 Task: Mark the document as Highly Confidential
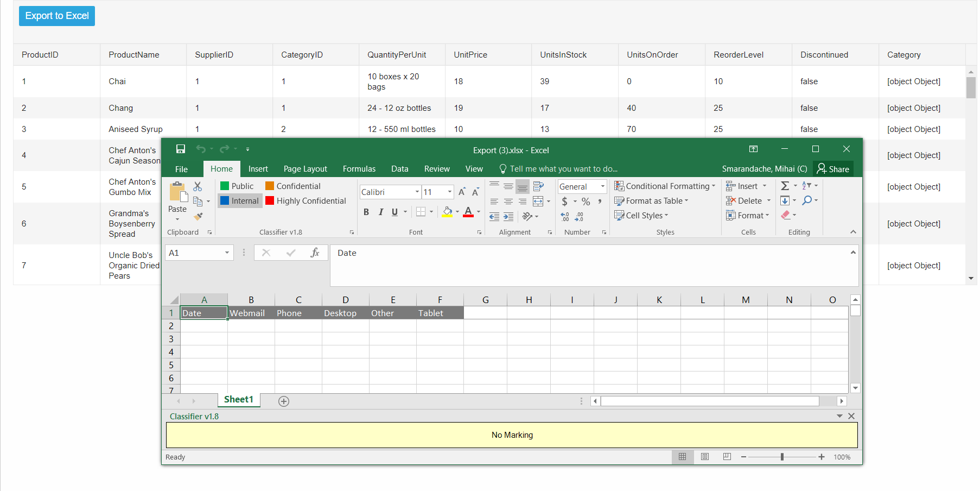pyautogui.click(x=306, y=201)
